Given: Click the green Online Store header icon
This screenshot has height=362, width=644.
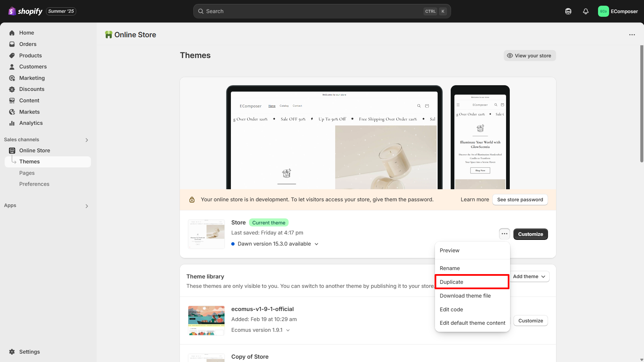Looking at the screenshot, I should point(108,35).
